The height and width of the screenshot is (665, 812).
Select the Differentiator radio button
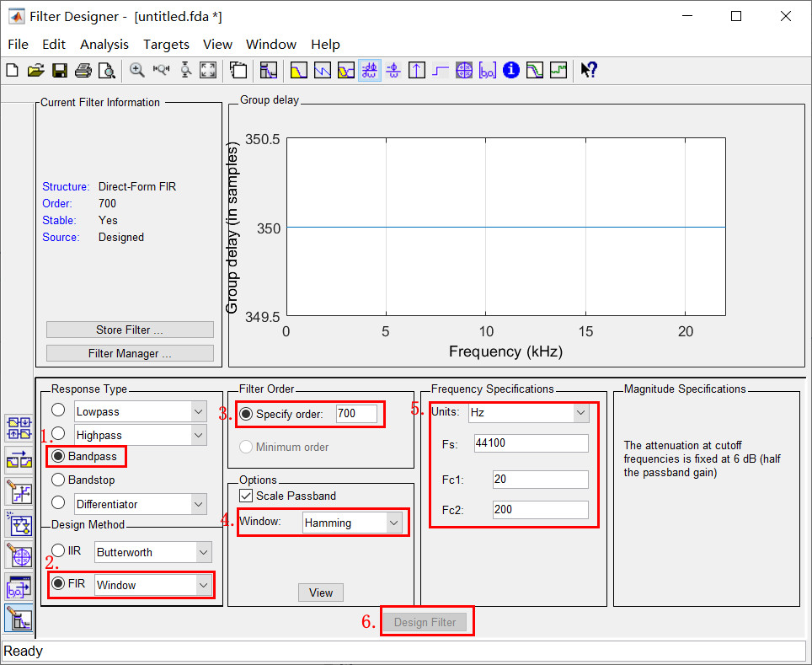(58, 502)
